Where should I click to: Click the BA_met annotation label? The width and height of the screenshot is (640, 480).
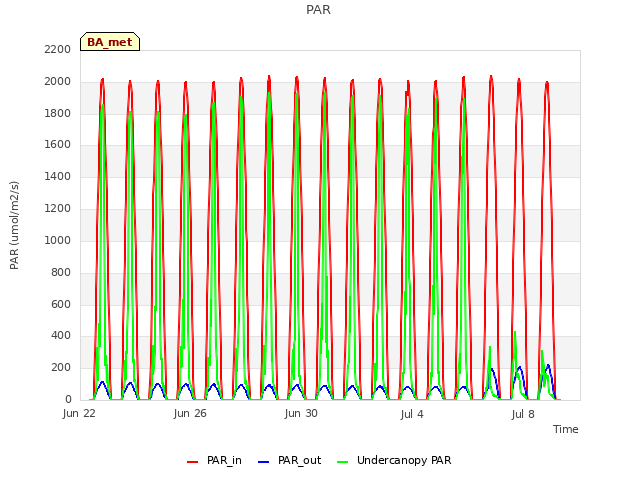tap(110, 42)
